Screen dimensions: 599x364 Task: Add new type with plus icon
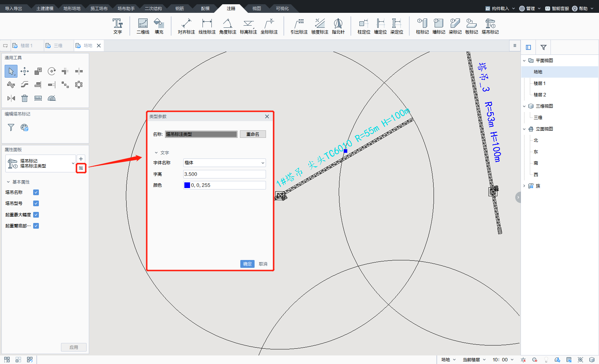[81, 159]
